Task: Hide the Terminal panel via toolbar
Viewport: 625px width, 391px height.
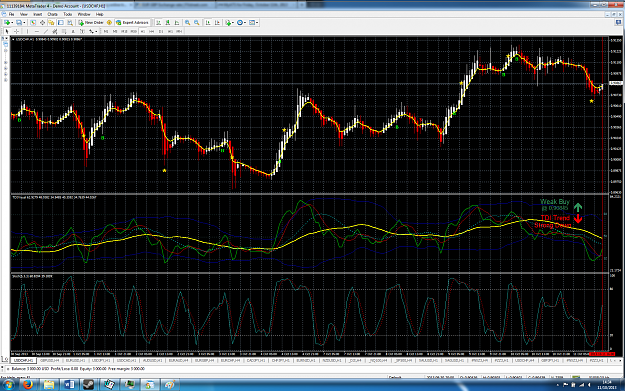Action: pyautogui.click(x=61, y=23)
